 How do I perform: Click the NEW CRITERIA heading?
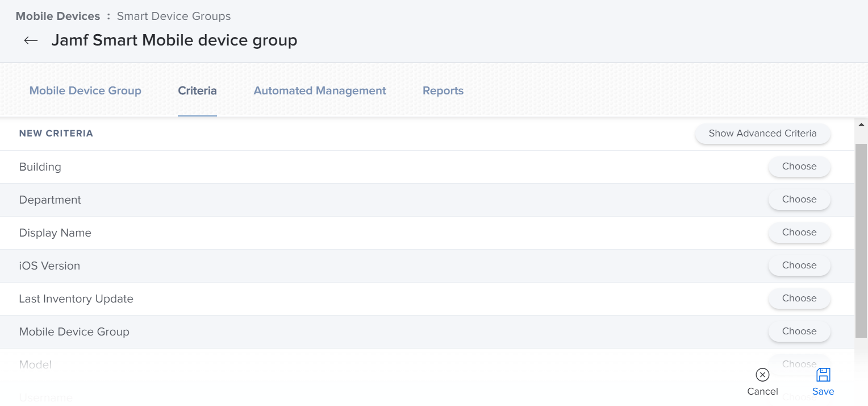pyautogui.click(x=56, y=134)
